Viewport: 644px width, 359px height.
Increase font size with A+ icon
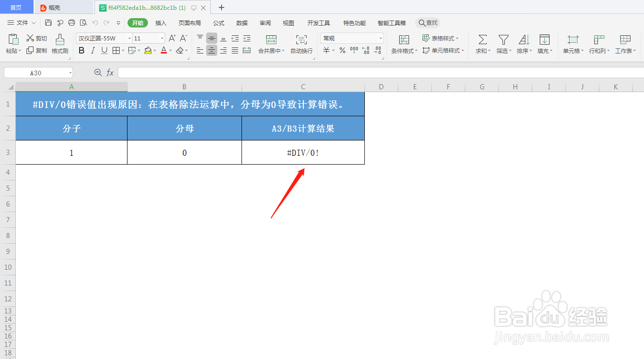coord(172,38)
